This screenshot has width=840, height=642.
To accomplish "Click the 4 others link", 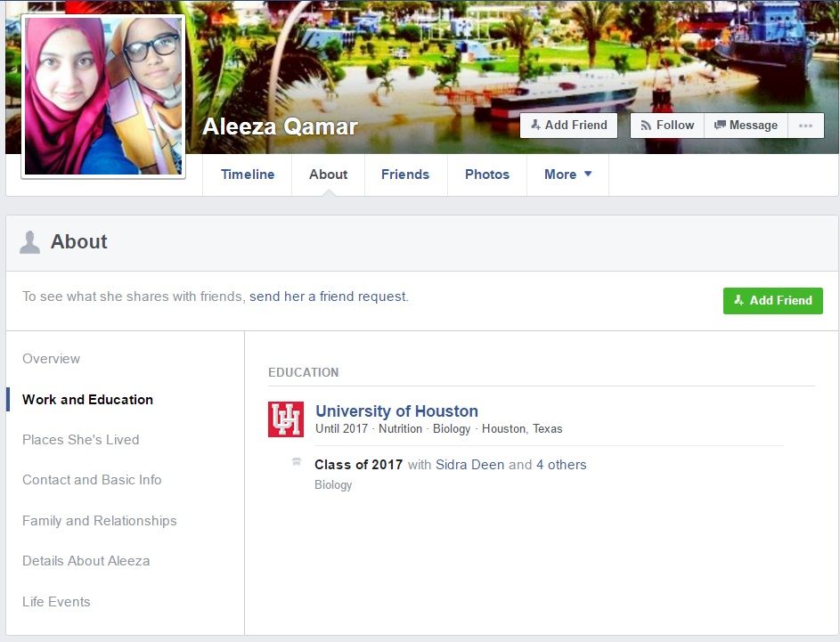I will point(561,464).
